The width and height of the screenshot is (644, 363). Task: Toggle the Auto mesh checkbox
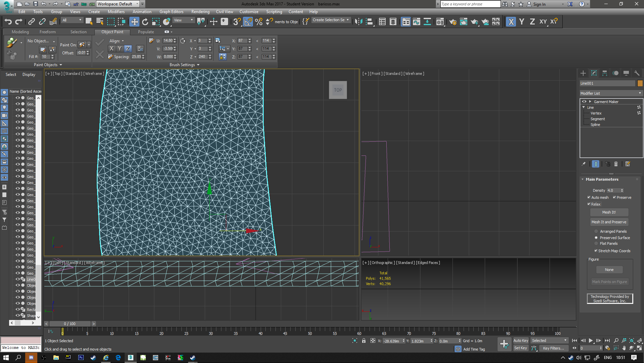(x=589, y=197)
